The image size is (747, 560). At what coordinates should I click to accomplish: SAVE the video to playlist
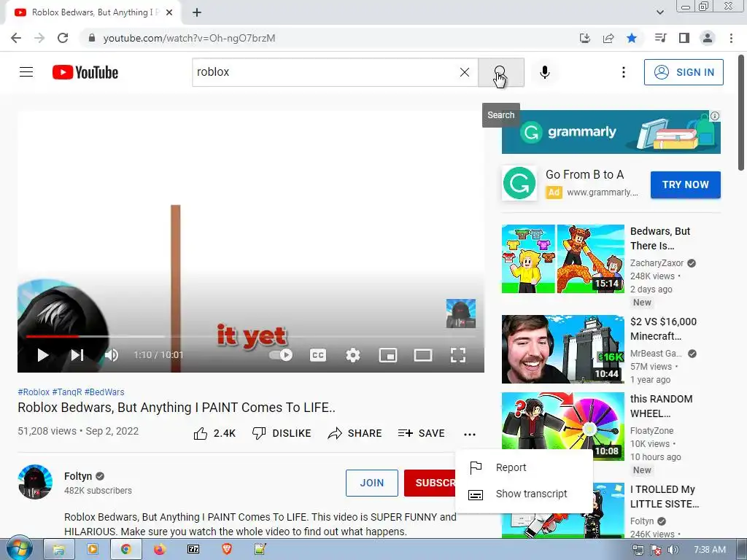pyautogui.click(x=421, y=433)
